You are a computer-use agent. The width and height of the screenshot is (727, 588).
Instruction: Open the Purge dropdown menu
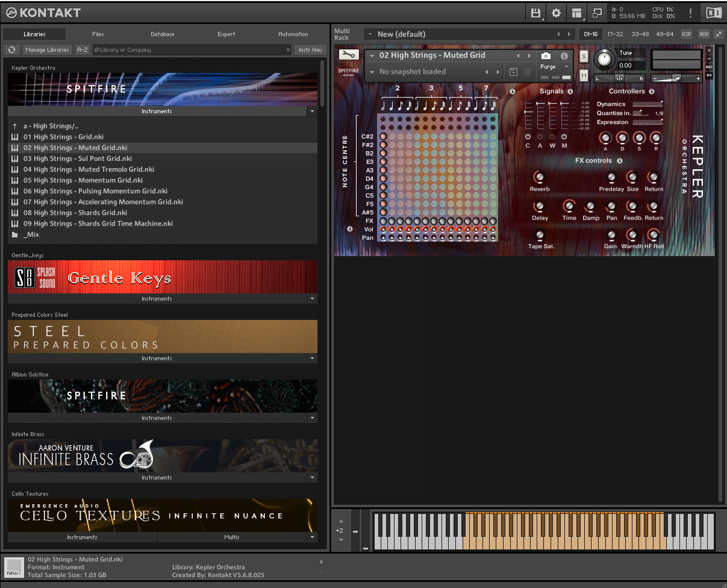tap(553, 67)
